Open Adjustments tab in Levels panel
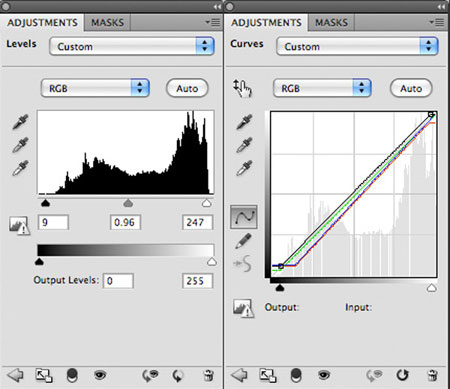The width and height of the screenshot is (450, 389). click(x=42, y=23)
